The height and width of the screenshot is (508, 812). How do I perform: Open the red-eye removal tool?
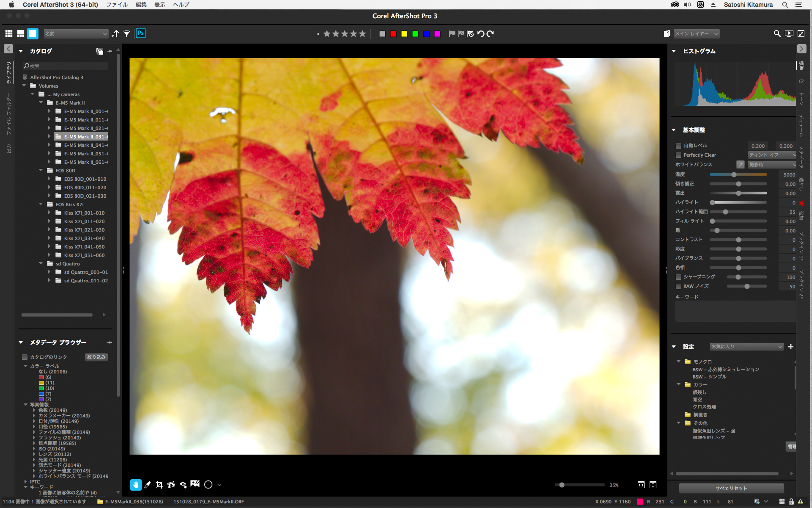pos(183,485)
